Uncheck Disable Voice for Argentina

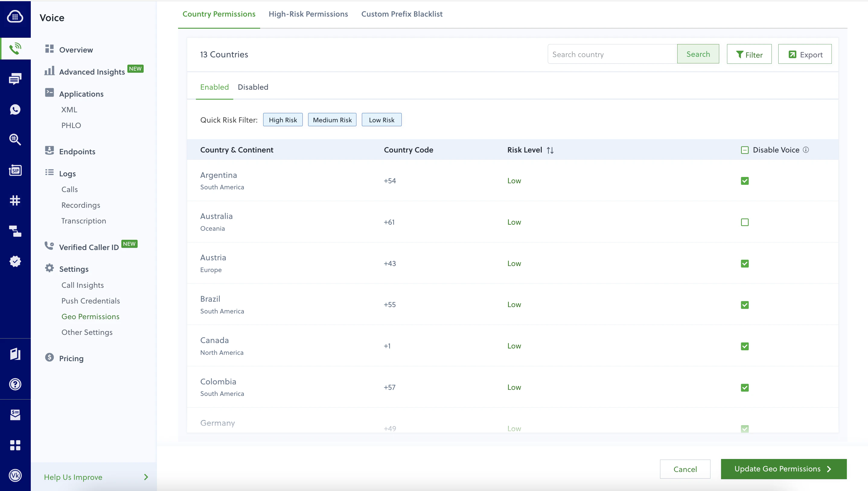pos(745,181)
